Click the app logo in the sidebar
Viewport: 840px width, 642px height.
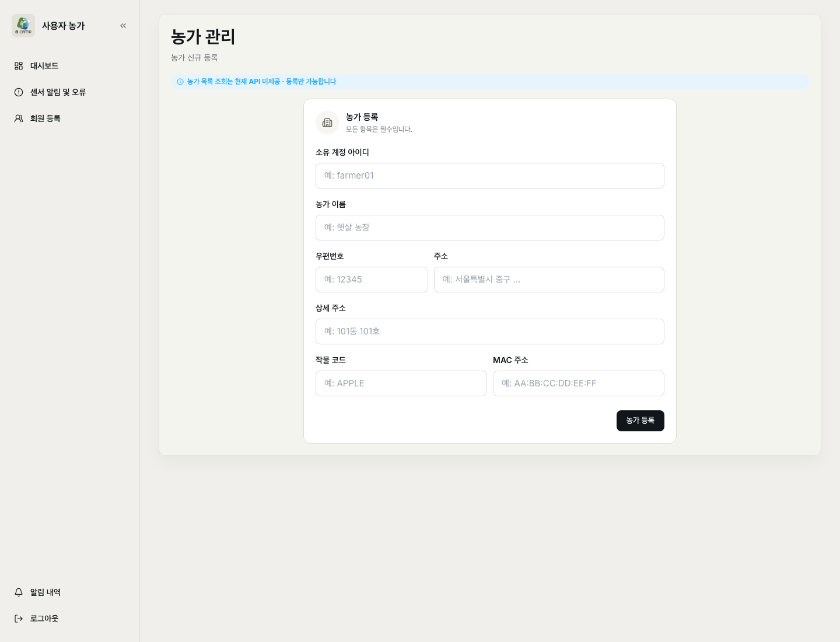click(23, 26)
